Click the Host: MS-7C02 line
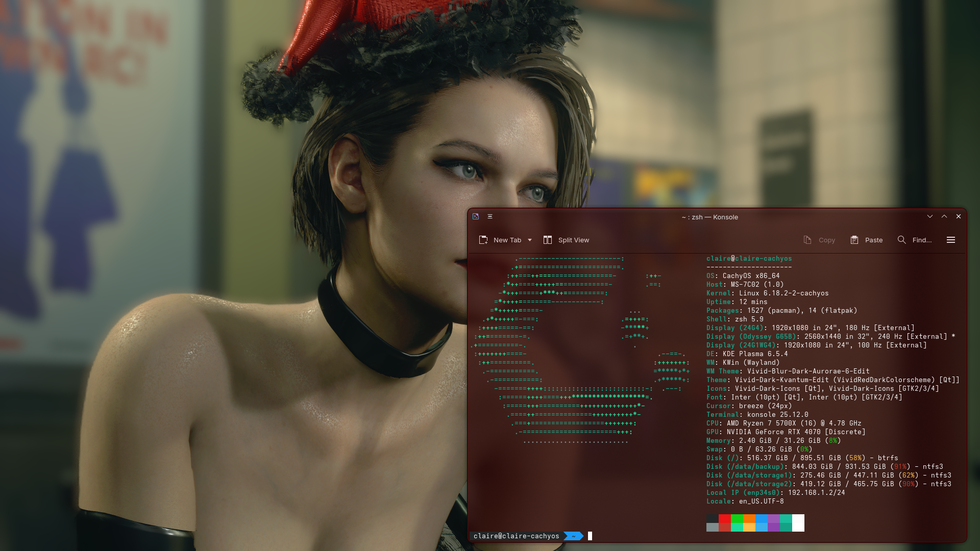This screenshot has height=551, width=980. (x=745, y=285)
